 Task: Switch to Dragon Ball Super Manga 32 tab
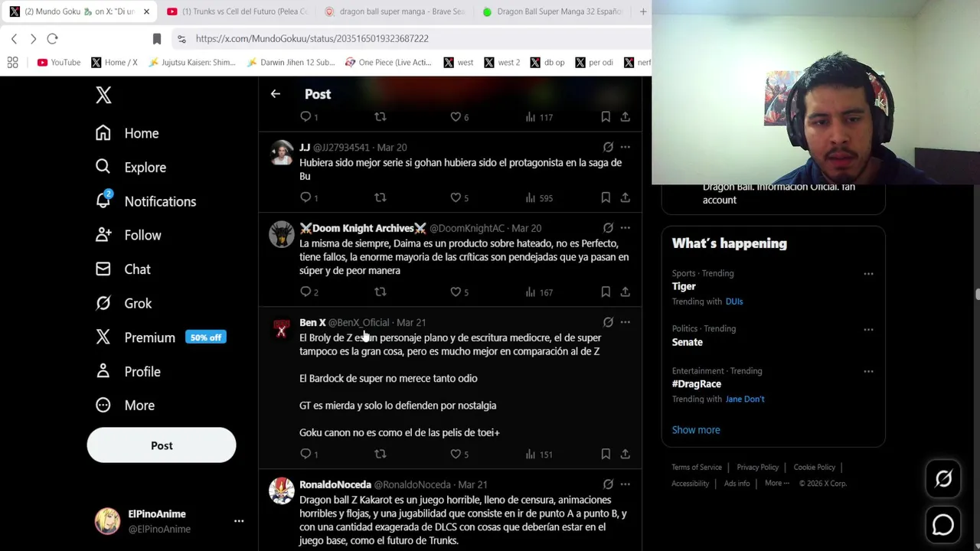[x=553, y=11]
